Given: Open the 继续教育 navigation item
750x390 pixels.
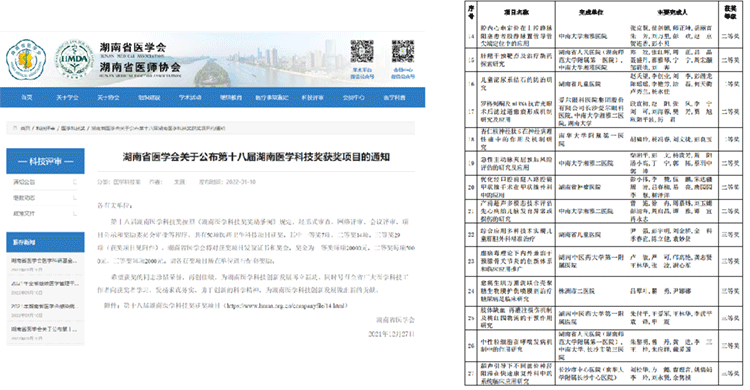Looking at the screenshot, I should [231, 98].
